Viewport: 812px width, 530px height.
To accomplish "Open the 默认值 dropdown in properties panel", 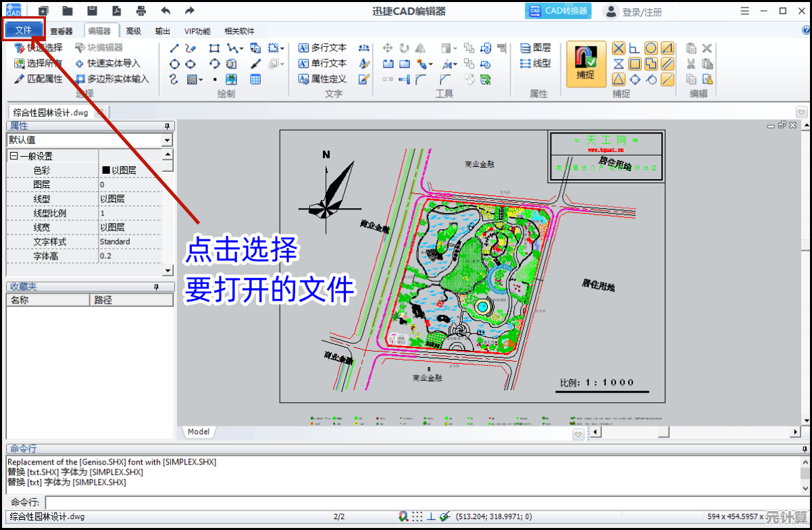I will click(167, 140).
